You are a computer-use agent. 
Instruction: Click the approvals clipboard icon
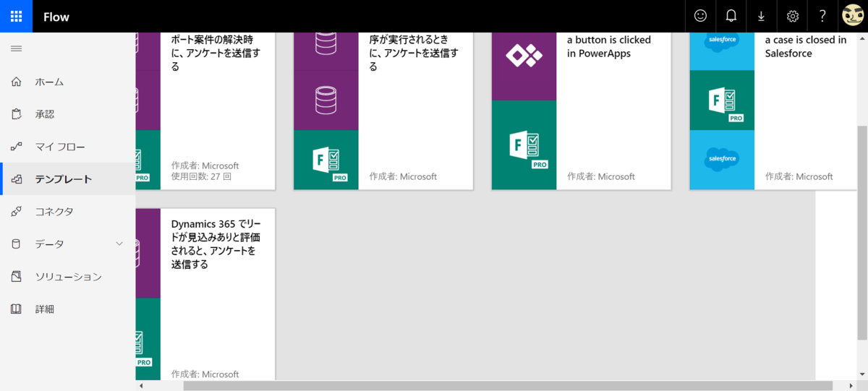pyautogui.click(x=17, y=114)
